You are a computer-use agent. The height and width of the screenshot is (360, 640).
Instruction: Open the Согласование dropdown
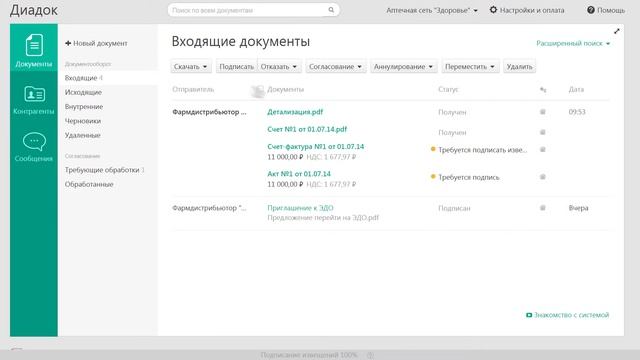336,67
